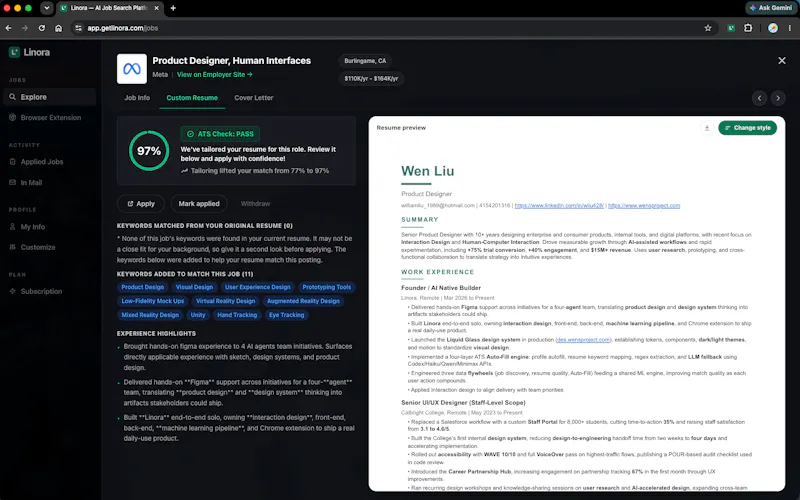Click the My Info person icon
Screen dimensions: 800x500
[12, 227]
